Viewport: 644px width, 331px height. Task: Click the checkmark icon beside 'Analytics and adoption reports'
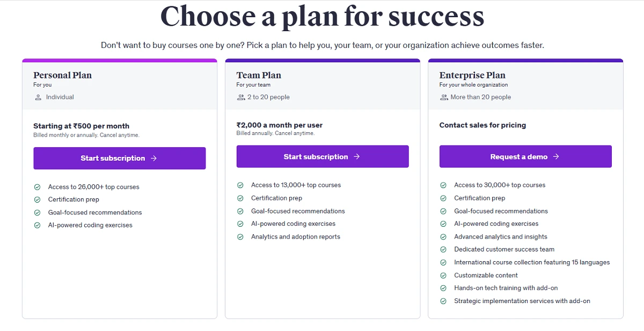(x=240, y=237)
